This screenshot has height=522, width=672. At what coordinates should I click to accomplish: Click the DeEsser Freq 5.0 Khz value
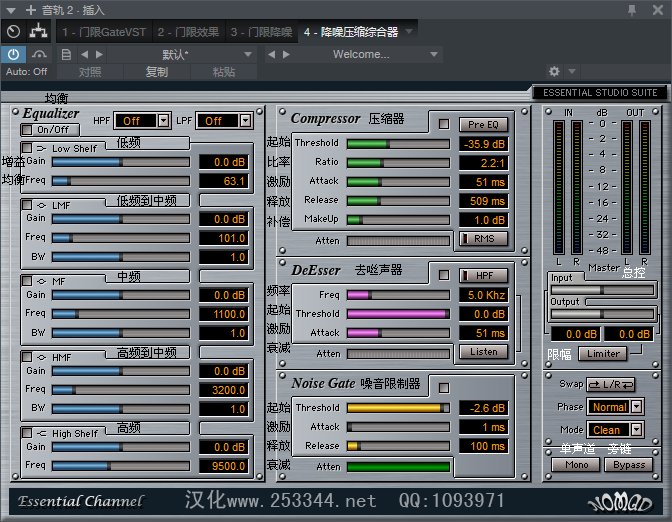[483, 295]
